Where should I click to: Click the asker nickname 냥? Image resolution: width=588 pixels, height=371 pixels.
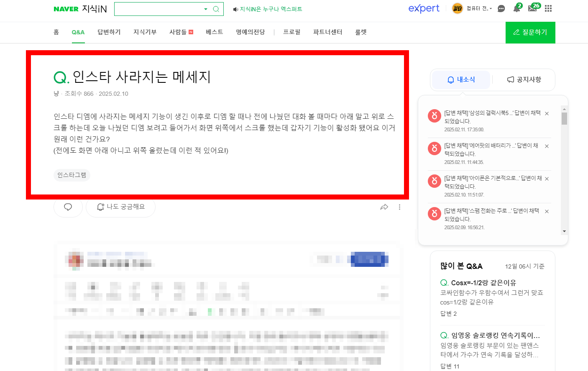56,94
